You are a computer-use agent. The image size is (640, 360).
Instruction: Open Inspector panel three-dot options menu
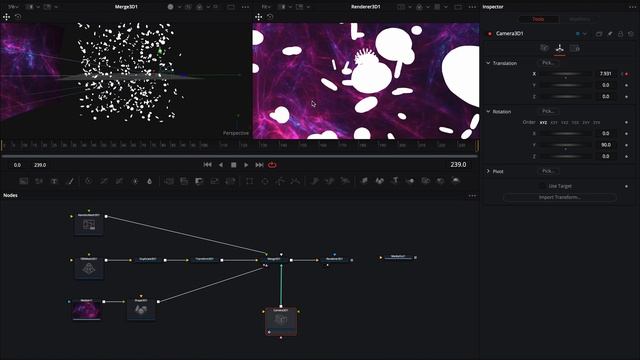coord(632,7)
